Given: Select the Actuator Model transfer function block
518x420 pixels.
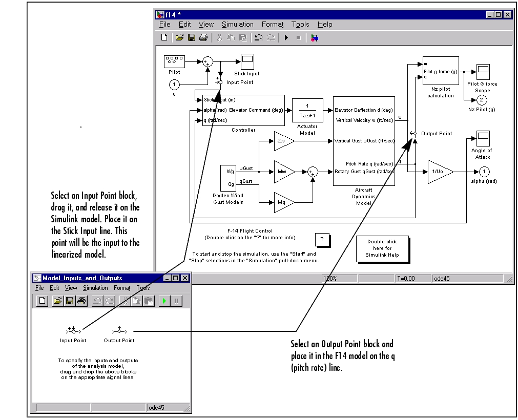Looking at the screenshot, I should coord(307,110).
